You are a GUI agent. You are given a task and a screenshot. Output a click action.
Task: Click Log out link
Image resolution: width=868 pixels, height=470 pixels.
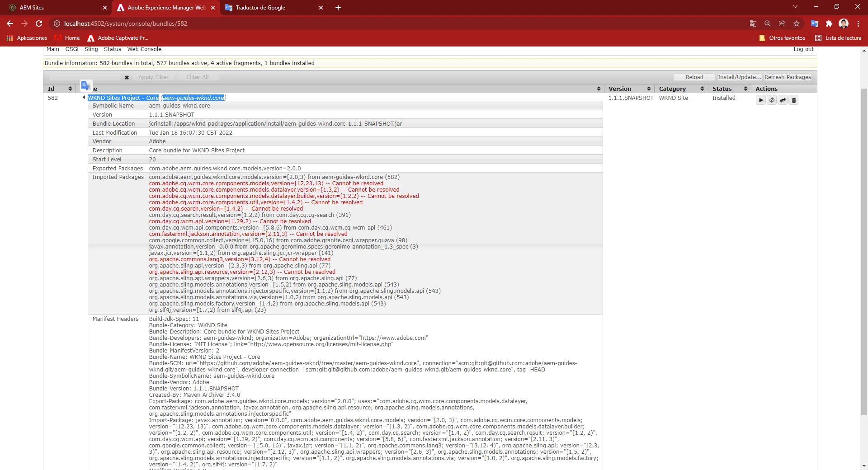click(803, 49)
